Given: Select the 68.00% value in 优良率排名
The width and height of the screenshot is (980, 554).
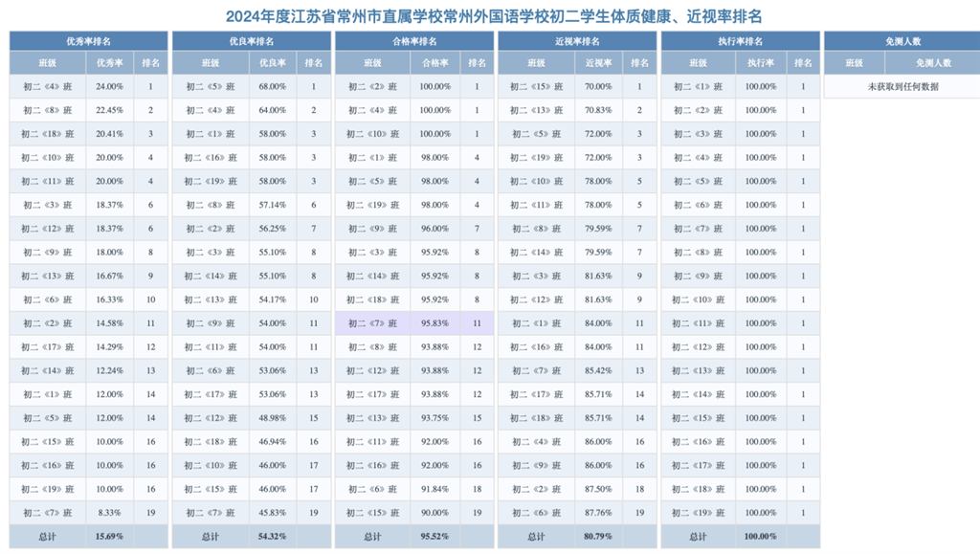Looking at the screenshot, I should pos(272,86).
